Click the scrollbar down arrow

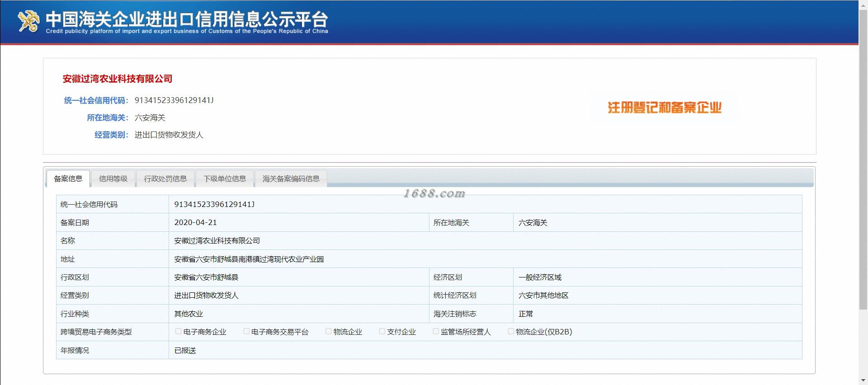tap(863, 380)
